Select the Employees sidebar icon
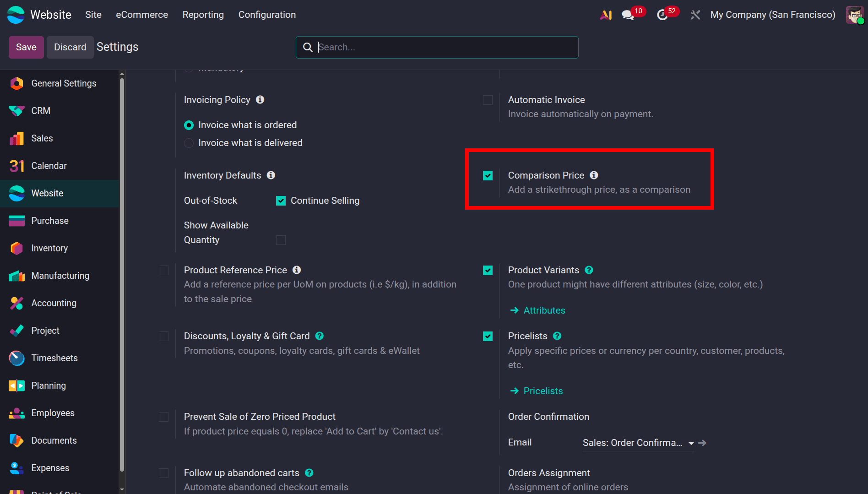 (16, 413)
